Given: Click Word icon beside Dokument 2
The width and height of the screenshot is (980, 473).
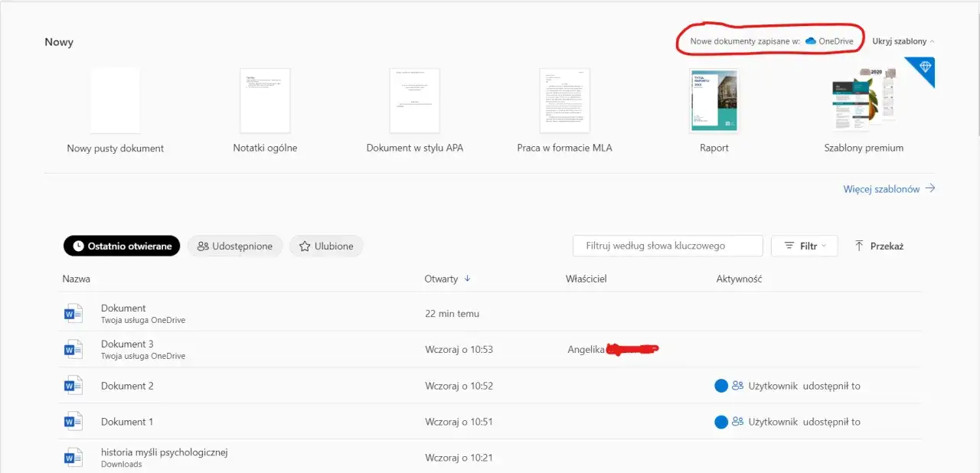Looking at the screenshot, I should click(73, 386).
